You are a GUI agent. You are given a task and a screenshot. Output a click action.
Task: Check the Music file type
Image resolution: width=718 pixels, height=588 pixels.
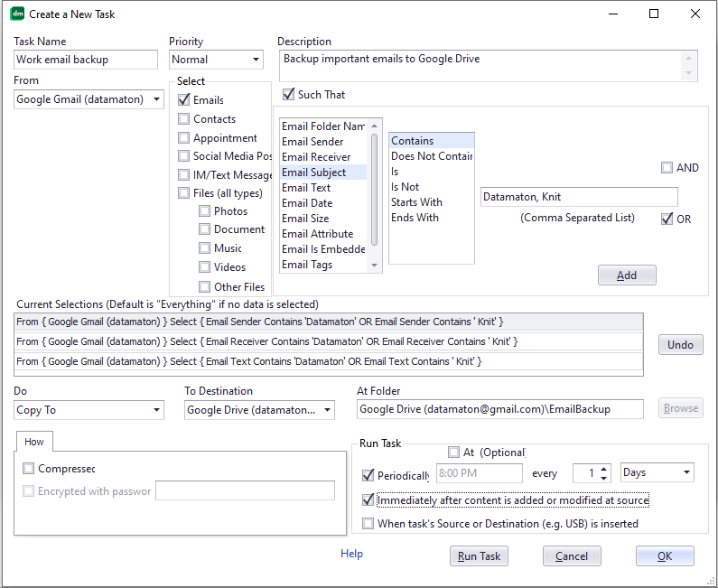(x=204, y=248)
